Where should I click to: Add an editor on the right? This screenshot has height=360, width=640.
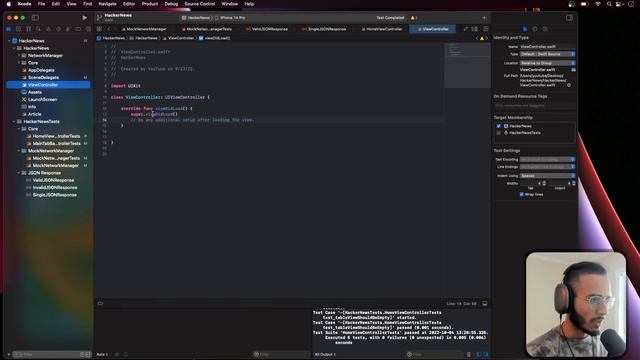[x=485, y=29]
